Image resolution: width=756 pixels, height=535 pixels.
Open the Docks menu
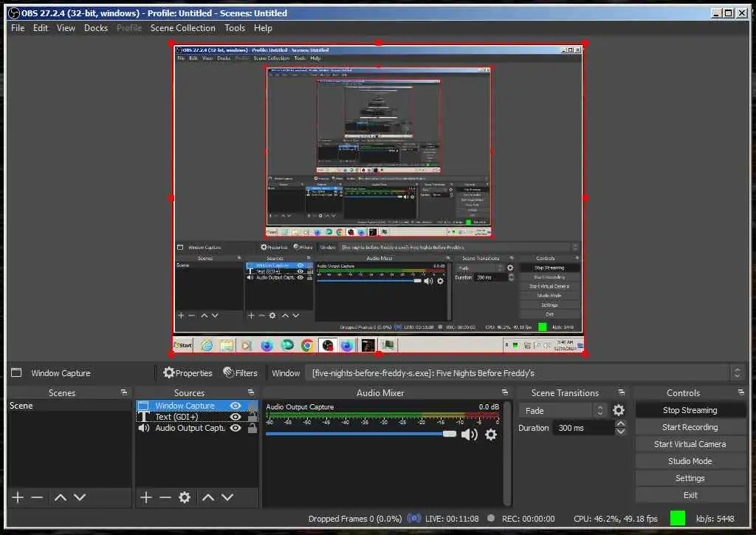point(96,28)
